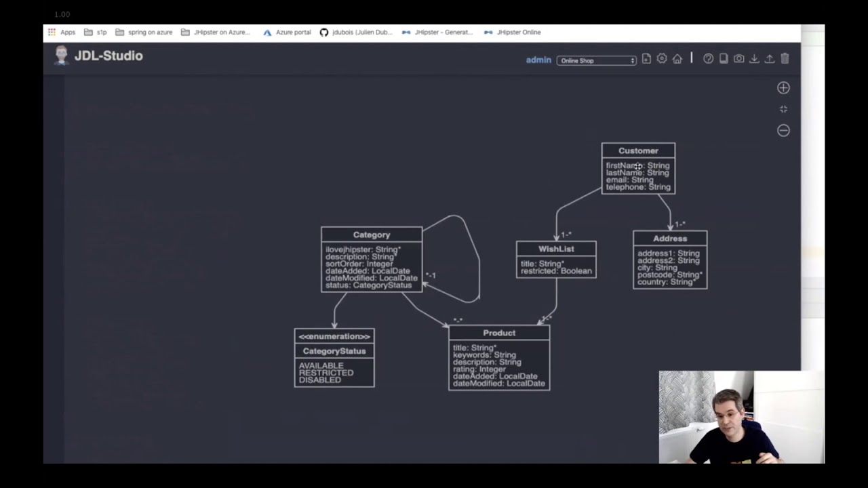
Task: Click 'sortOrder: Integer' field
Action: (x=359, y=264)
